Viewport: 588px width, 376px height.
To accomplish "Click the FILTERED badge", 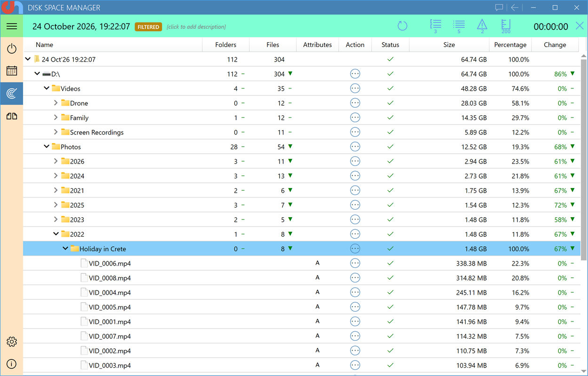I will (x=148, y=27).
